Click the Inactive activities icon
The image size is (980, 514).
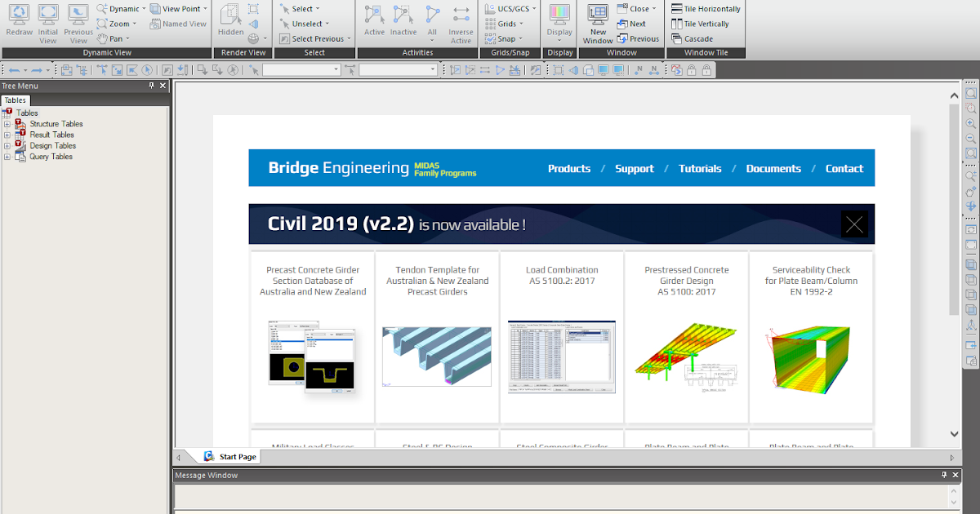pos(403,15)
